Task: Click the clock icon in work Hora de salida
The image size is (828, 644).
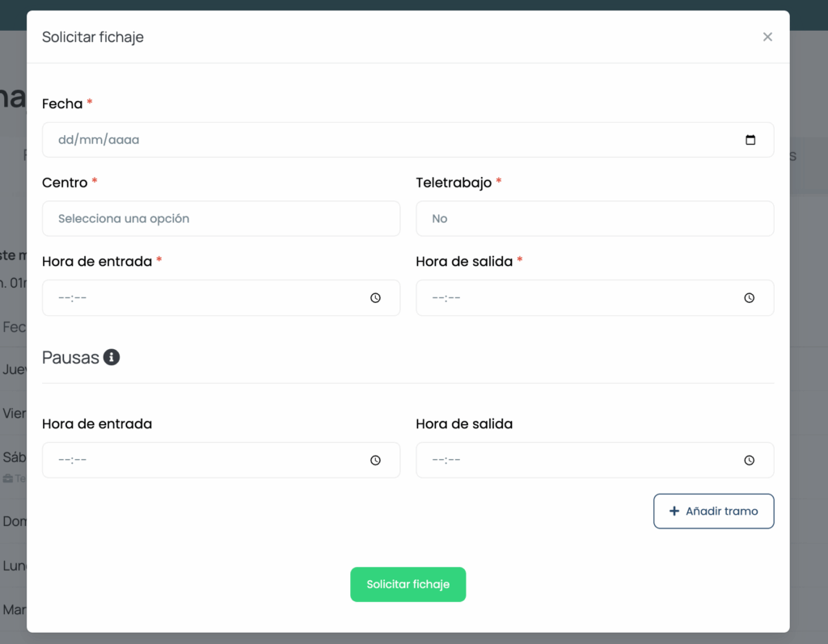Action: tap(749, 298)
